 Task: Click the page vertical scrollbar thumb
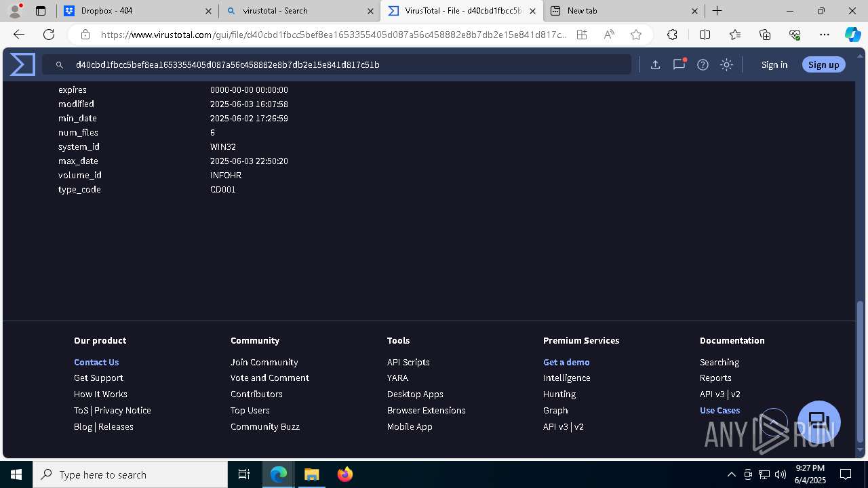click(x=861, y=371)
